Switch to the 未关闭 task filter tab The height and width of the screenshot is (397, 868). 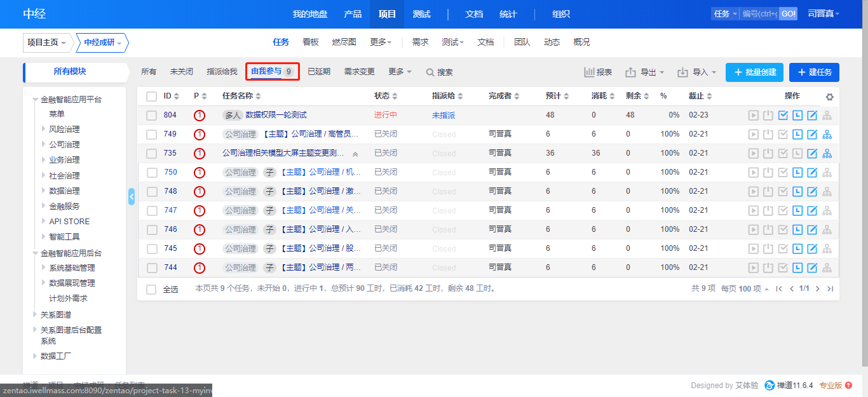coord(181,72)
